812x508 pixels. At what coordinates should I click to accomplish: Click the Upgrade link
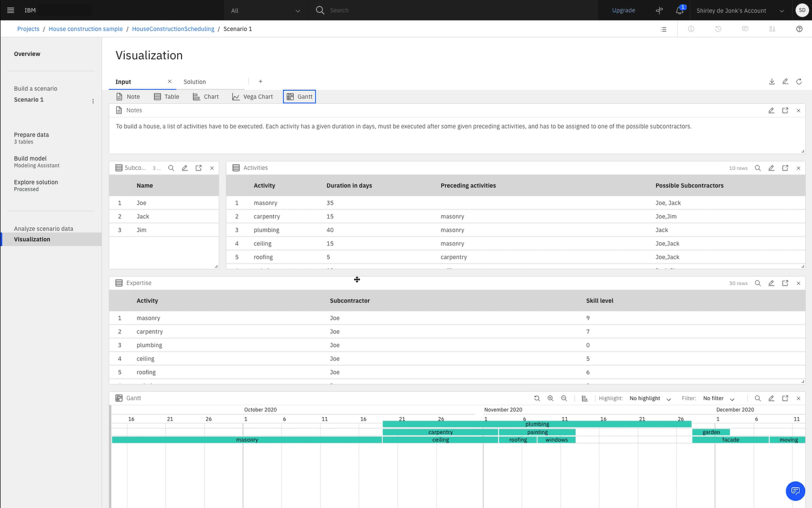click(624, 10)
